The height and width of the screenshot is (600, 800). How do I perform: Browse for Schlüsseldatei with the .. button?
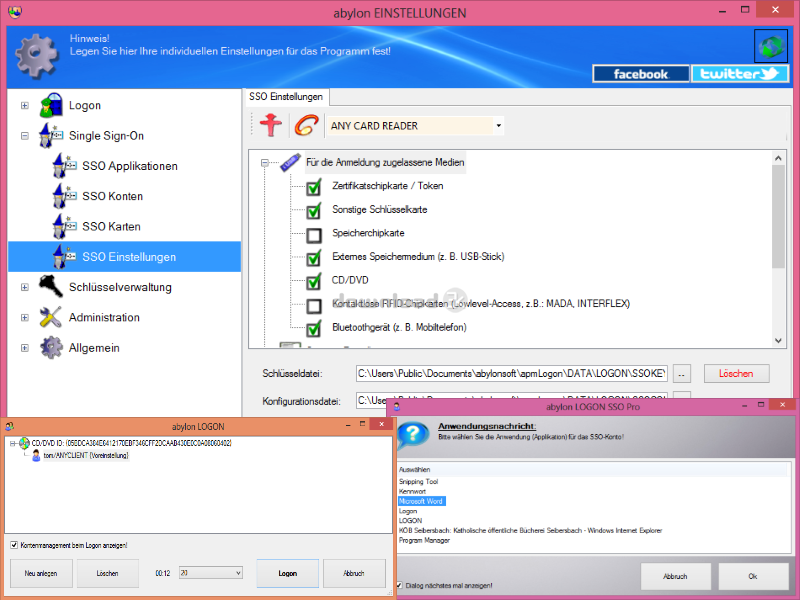click(x=682, y=374)
